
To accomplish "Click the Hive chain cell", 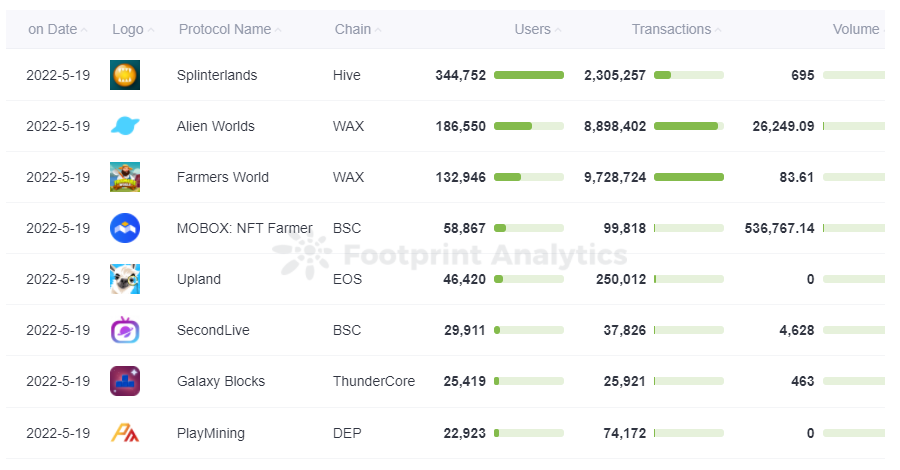I will point(347,75).
